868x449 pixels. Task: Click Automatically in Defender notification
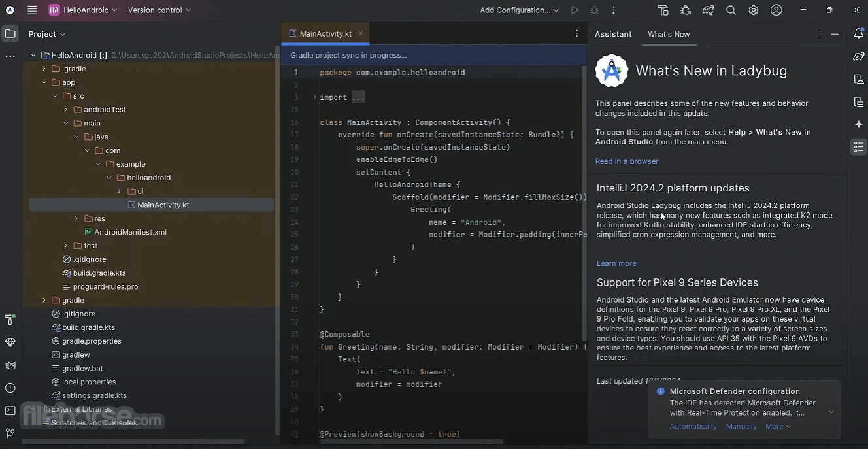pyautogui.click(x=693, y=426)
